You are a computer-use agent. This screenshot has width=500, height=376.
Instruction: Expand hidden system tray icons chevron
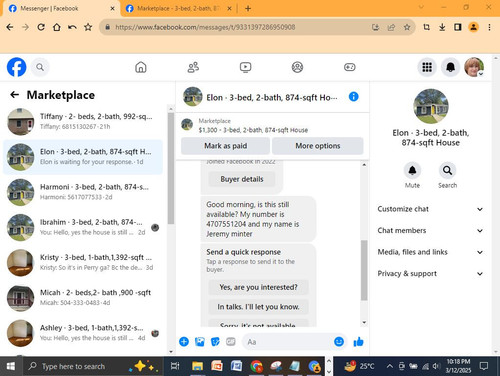pyautogui.click(x=389, y=366)
